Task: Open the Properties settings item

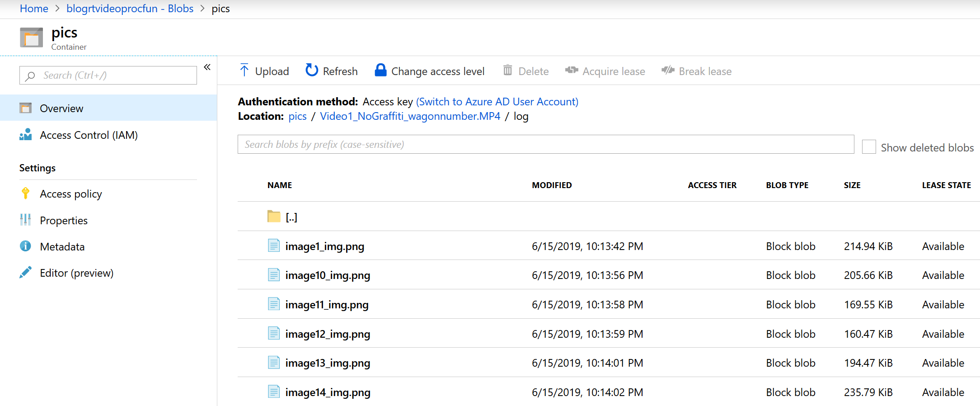Action: (64, 221)
